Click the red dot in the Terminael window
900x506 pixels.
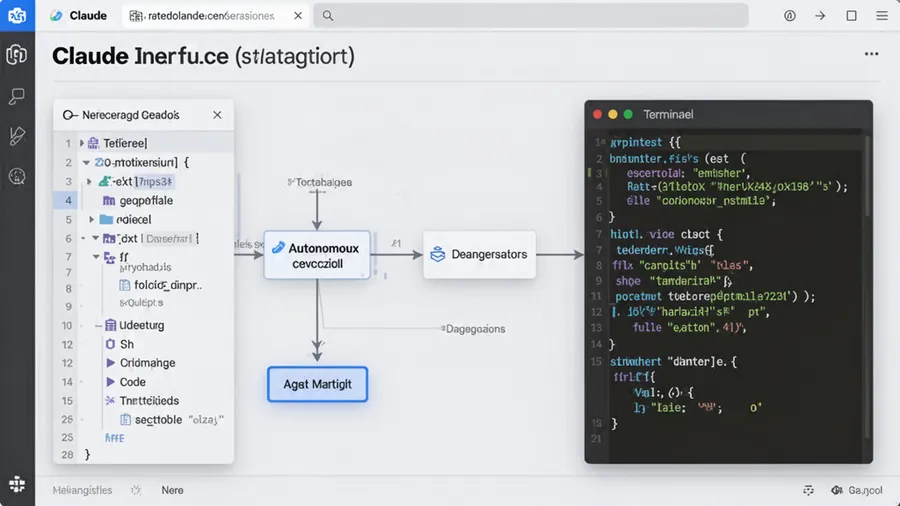[598, 114]
